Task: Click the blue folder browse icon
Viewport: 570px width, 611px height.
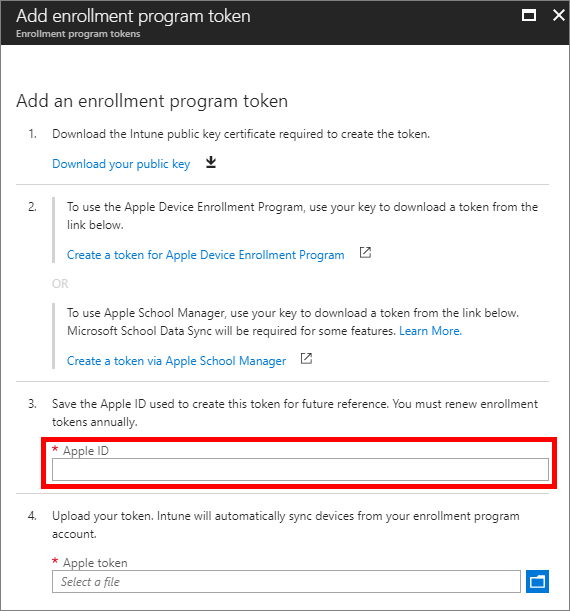Action: pos(537,581)
